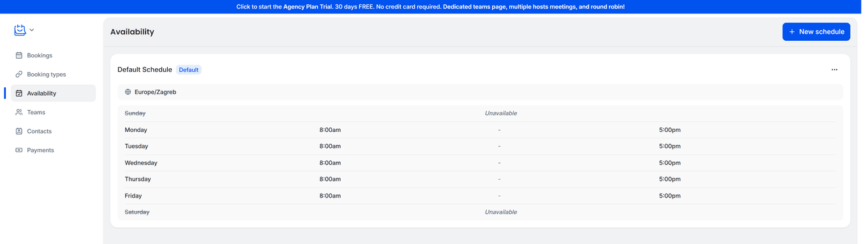This screenshot has width=868, height=244.
Task: Click Thursday's 5:00pm end time
Action: tap(670, 179)
